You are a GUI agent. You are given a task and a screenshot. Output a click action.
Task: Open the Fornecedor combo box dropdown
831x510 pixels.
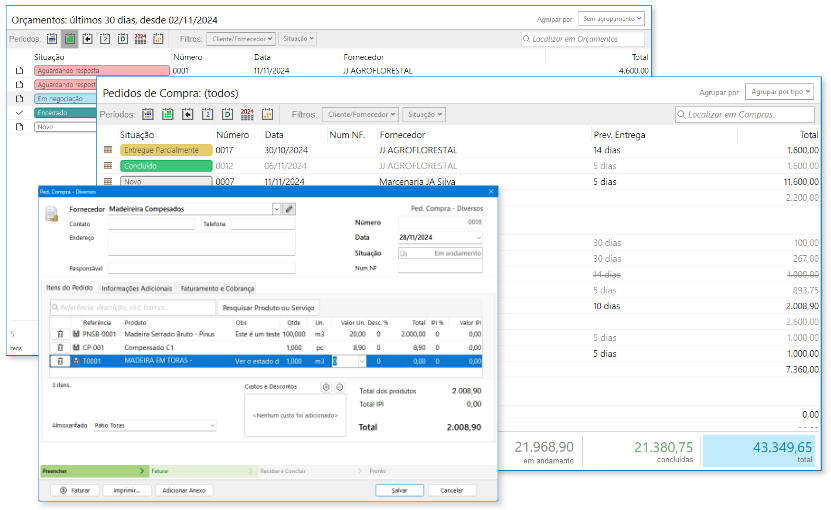tap(277, 209)
